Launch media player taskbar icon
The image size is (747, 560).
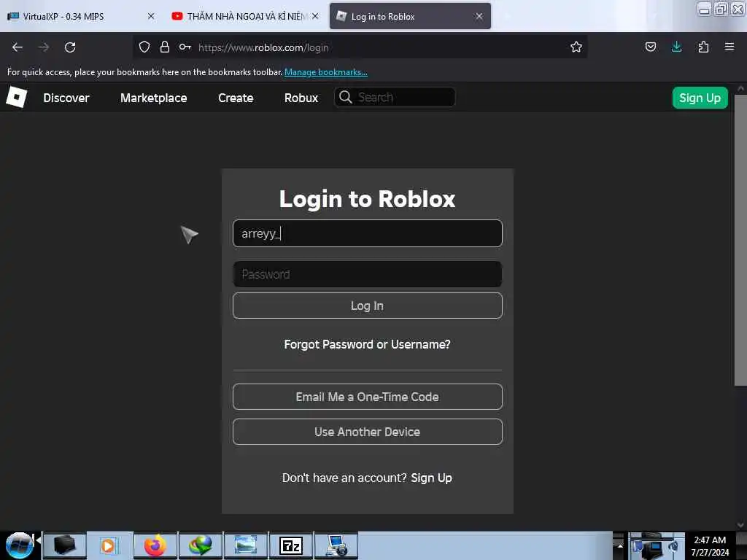(109, 545)
